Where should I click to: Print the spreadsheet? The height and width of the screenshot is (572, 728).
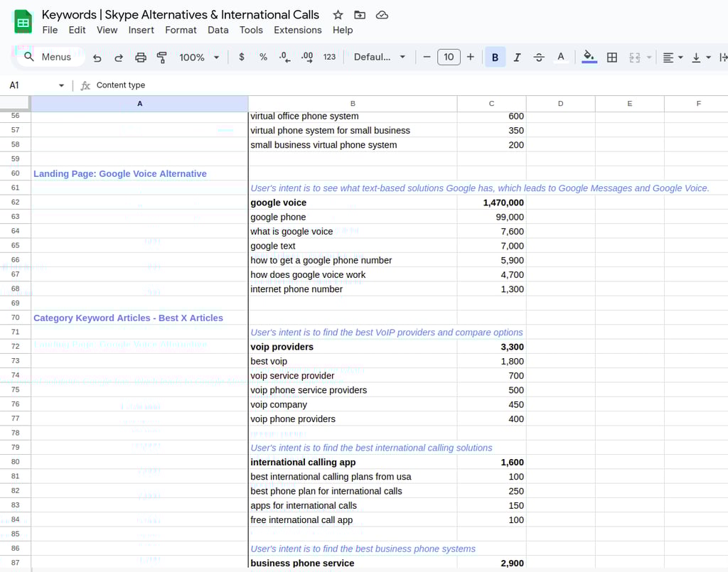click(141, 58)
